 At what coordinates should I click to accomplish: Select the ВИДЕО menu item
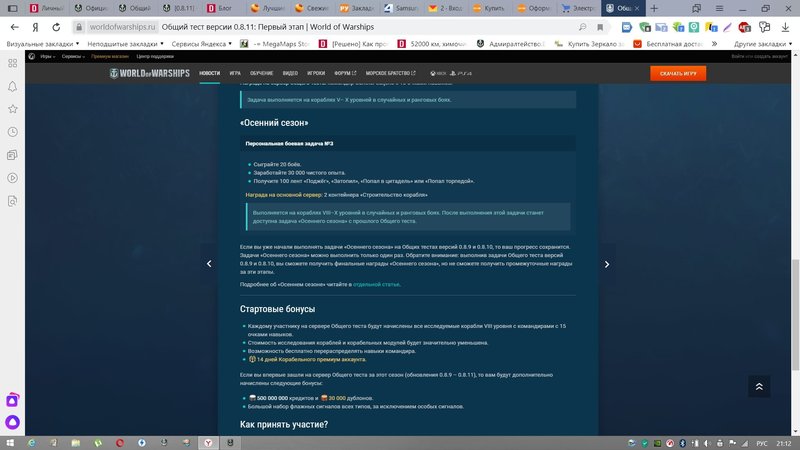pyautogui.click(x=290, y=73)
